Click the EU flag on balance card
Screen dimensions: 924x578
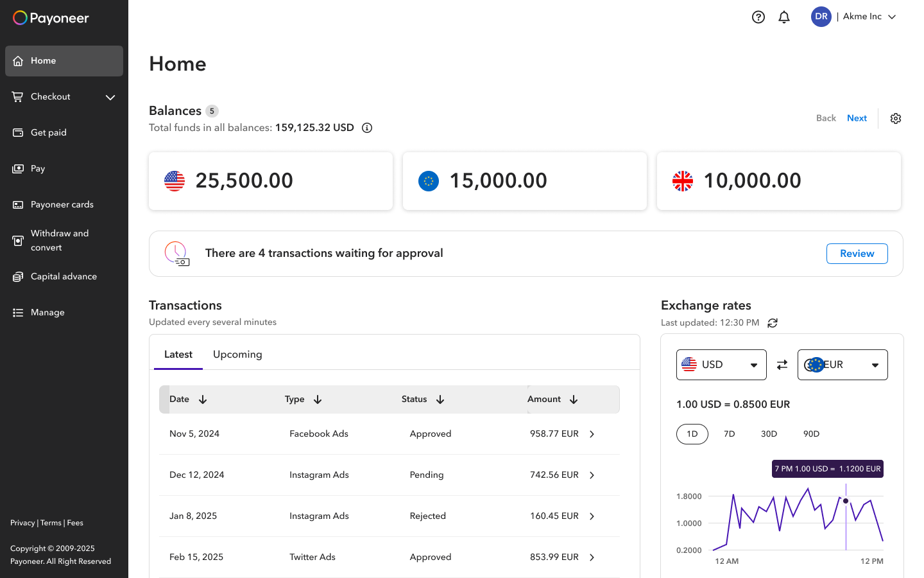429,181
